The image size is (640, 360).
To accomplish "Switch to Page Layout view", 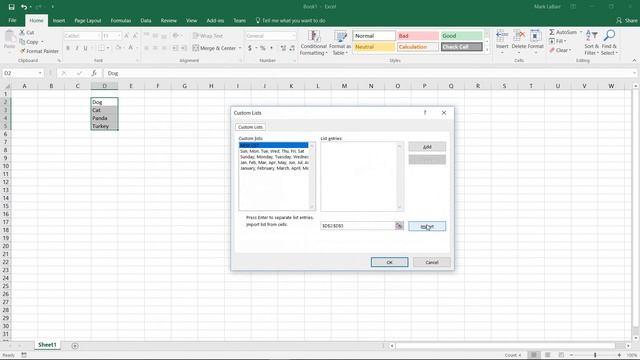I will (548, 355).
